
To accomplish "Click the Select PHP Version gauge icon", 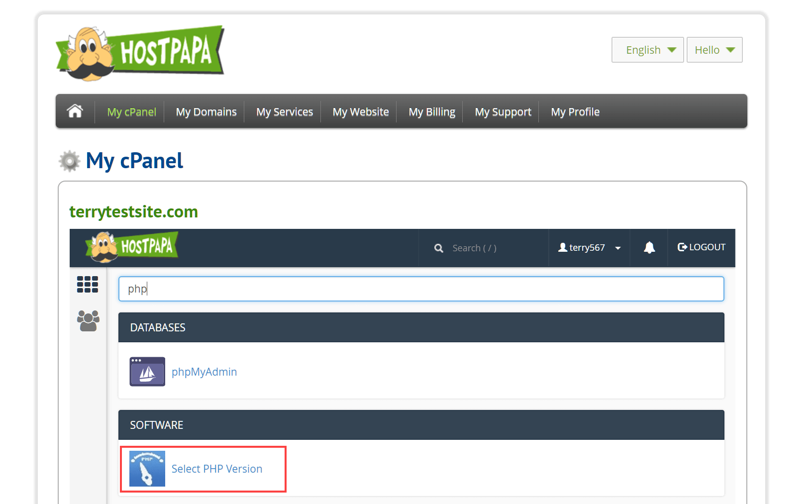I will [x=147, y=469].
